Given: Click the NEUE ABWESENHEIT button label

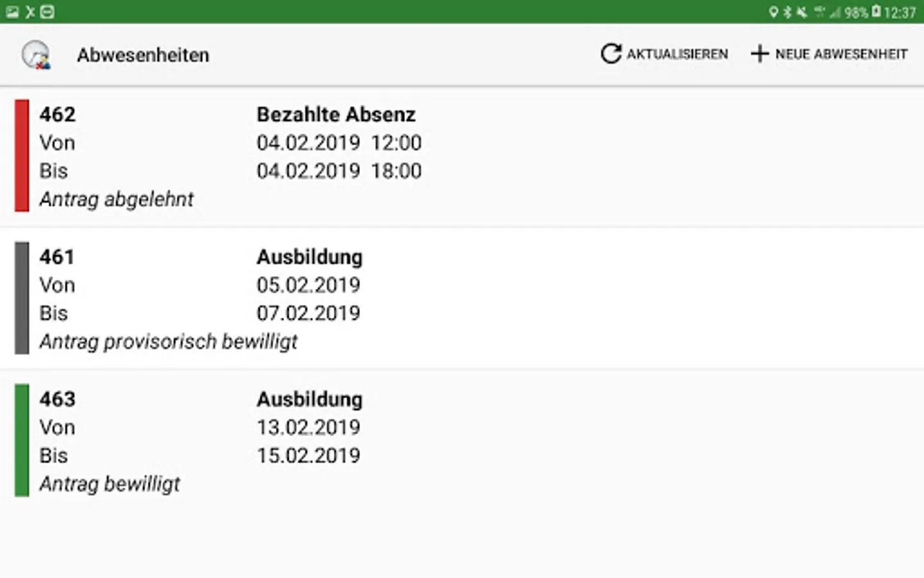Looking at the screenshot, I should [841, 54].
